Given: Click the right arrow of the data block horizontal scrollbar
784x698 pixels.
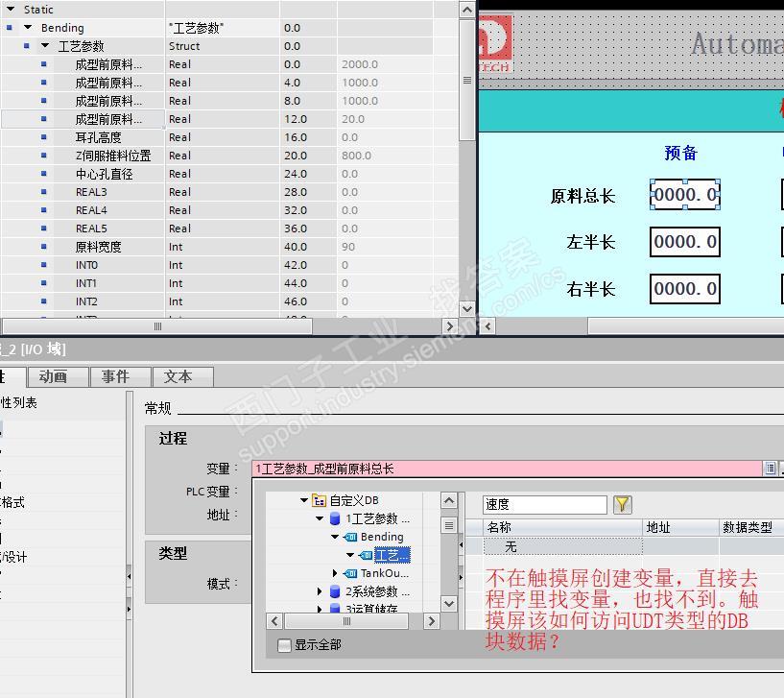Looking at the screenshot, I should (449, 326).
